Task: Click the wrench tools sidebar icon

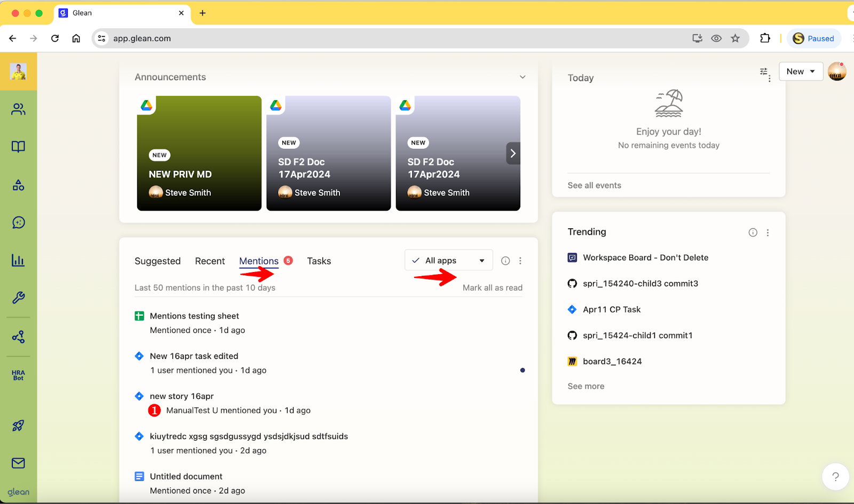Action: (x=18, y=298)
